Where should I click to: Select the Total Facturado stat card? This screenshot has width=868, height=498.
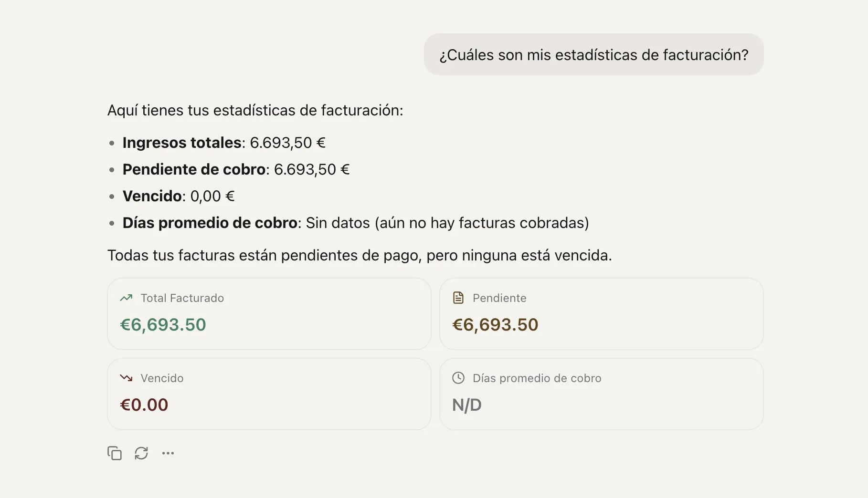(269, 314)
